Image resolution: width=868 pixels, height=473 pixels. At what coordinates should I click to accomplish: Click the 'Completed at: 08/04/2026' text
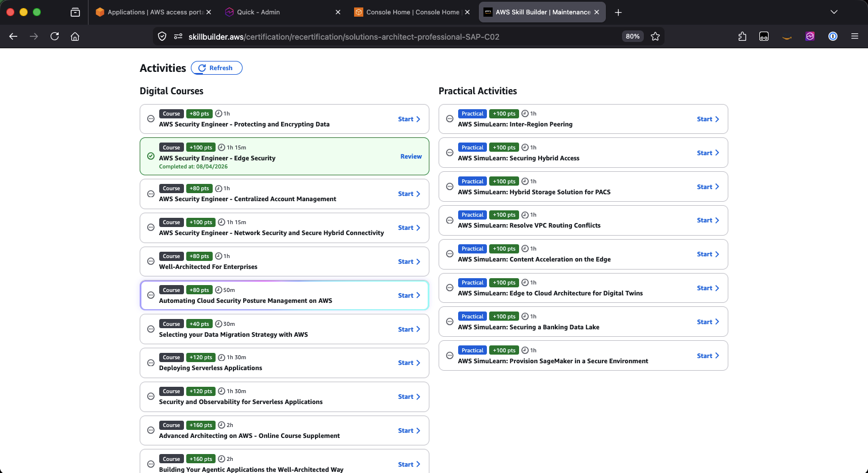[193, 167]
